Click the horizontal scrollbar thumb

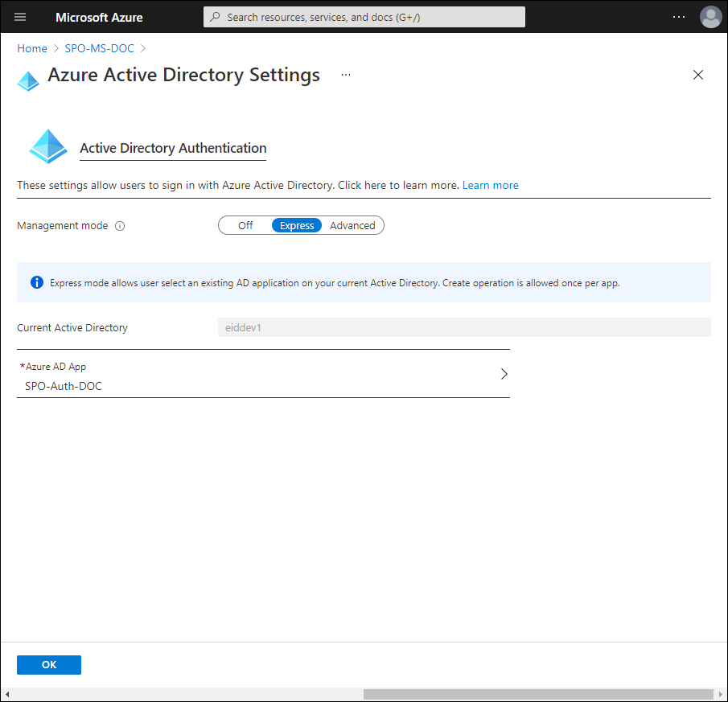click(537, 694)
